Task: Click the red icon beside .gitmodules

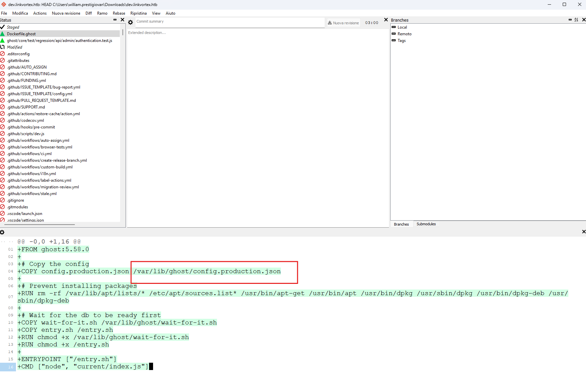Action: [x=2, y=207]
